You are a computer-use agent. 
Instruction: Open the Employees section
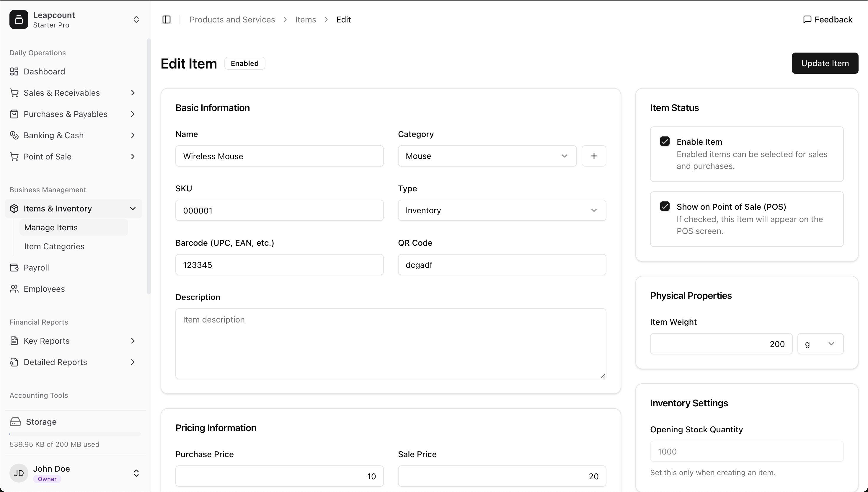tap(73, 289)
